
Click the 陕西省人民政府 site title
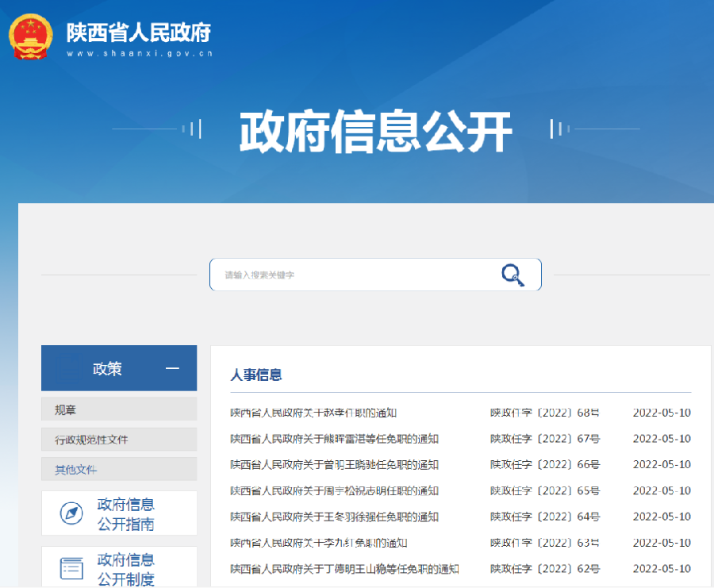coord(139,33)
